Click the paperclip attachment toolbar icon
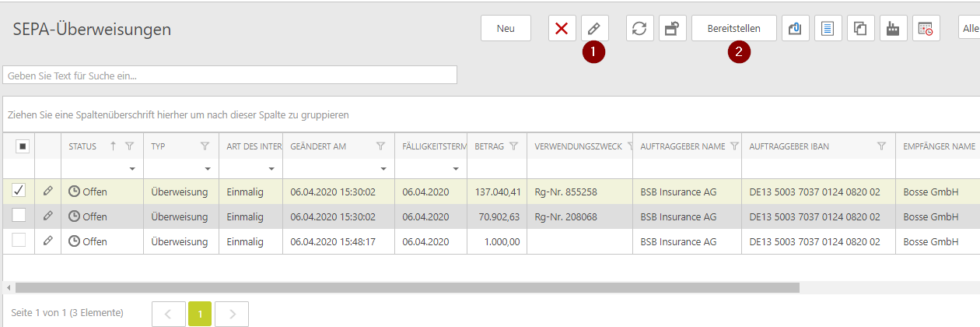 click(x=795, y=29)
